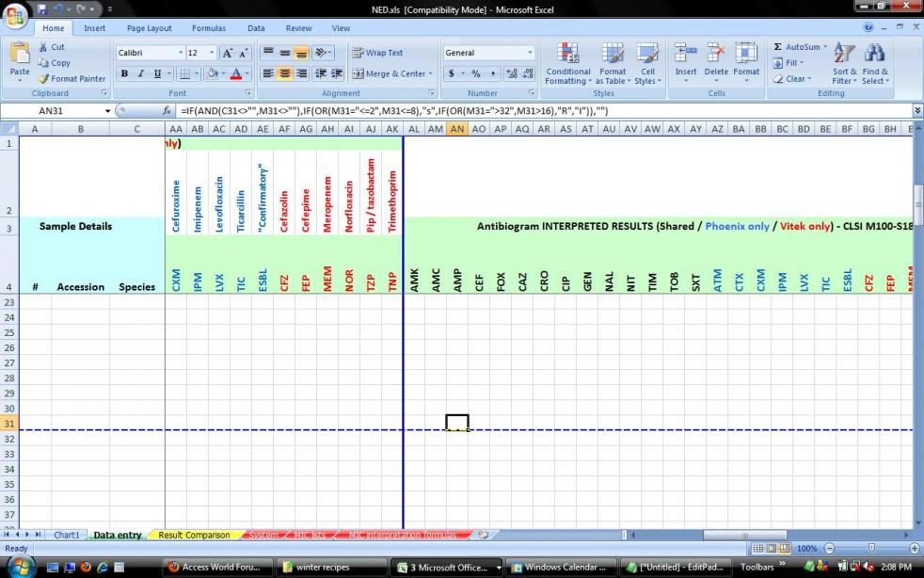Click the Format Painter icon

tap(44, 79)
